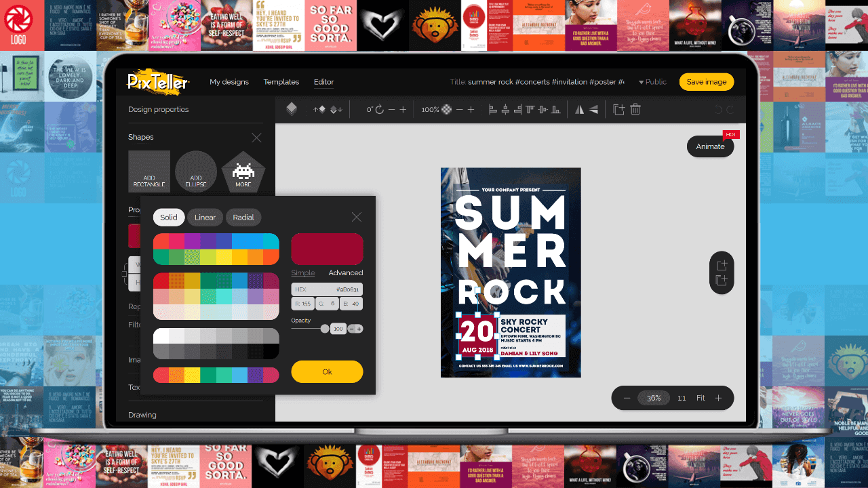This screenshot has height=488, width=868.
Task: Switch to Advanced color mode
Action: [346, 272]
